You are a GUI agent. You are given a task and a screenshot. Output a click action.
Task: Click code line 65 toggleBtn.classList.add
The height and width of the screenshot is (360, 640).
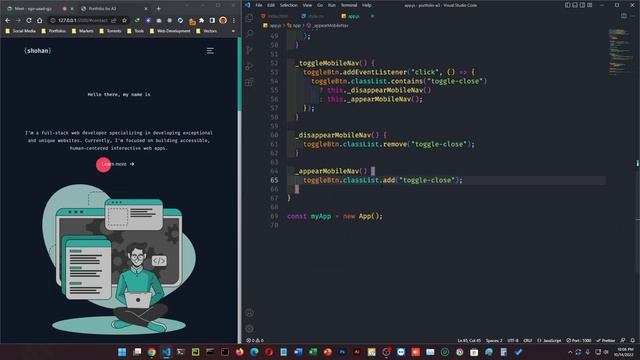pos(383,180)
